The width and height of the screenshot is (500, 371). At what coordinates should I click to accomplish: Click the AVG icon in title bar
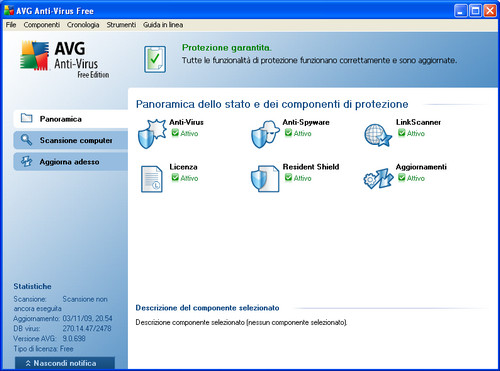point(9,10)
